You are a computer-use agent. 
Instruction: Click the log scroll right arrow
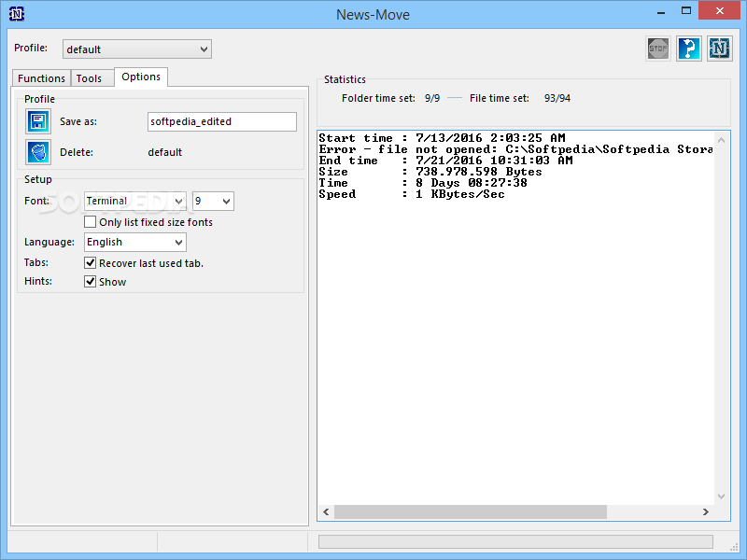tap(706, 511)
